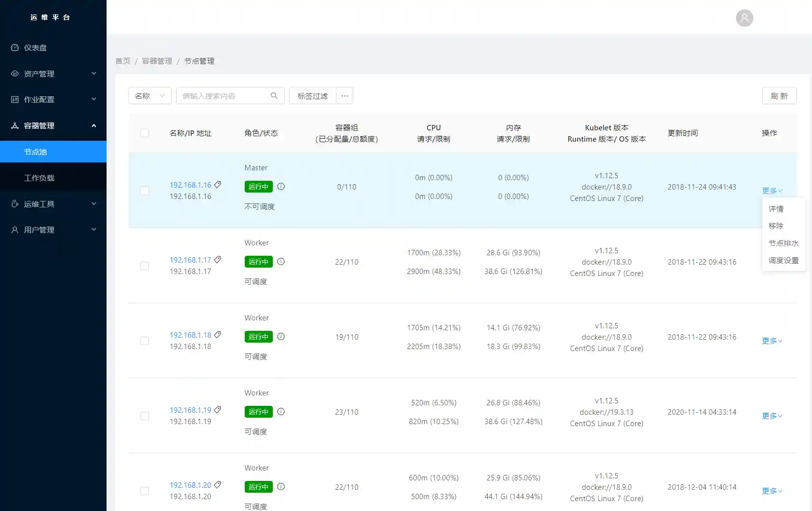Click the tag icon beside 192.168.1.16
The image size is (812, 511).
click(x=218, y=185)
